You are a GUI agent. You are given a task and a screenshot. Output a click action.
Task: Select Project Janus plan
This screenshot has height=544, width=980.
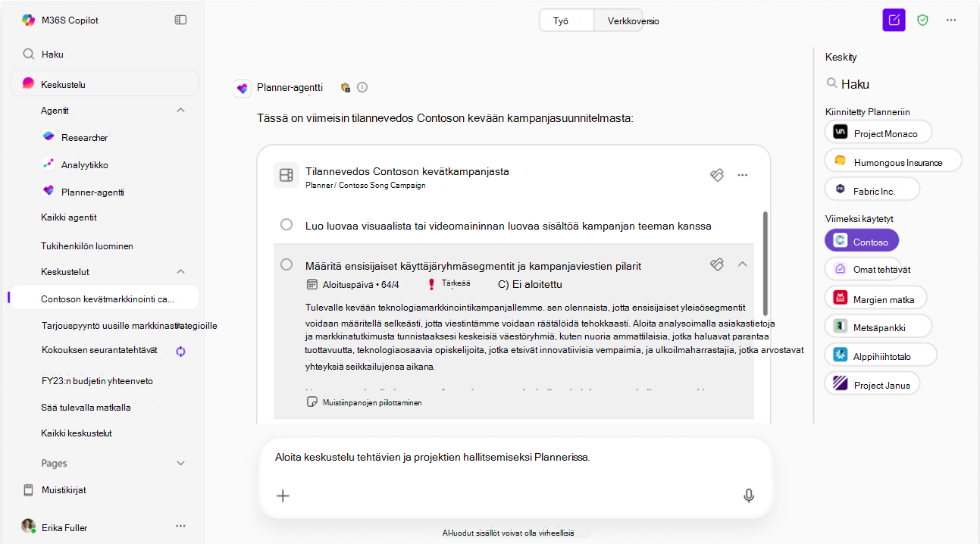point(872,383)
